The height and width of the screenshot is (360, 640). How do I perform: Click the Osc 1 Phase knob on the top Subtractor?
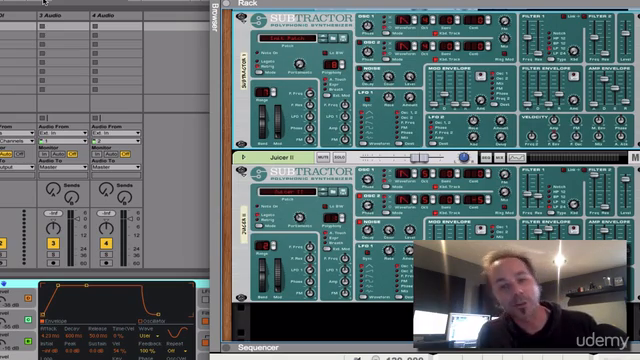tap(367, 25)
